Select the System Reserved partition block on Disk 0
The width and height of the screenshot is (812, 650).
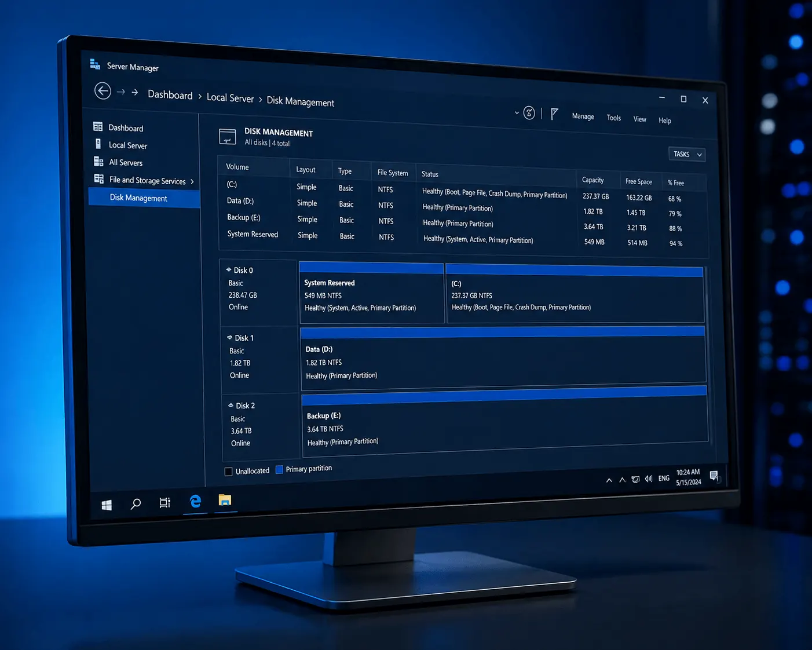pyautogui.click(x=371, y=293)
